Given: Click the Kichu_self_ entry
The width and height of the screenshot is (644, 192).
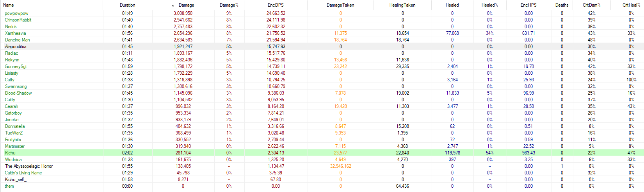Looking at the screenshot, I should tap(16, 179).
